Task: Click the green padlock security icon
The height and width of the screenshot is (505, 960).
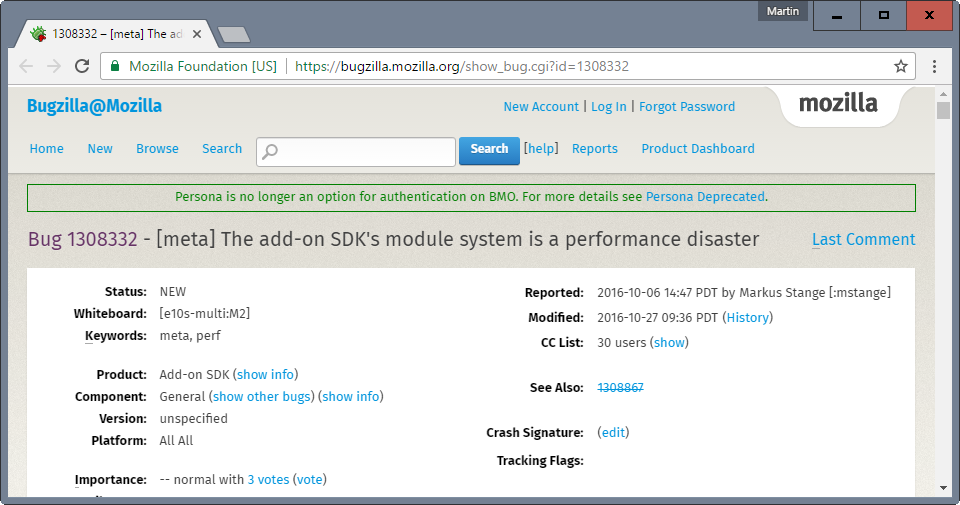Action: pos(114,66)
